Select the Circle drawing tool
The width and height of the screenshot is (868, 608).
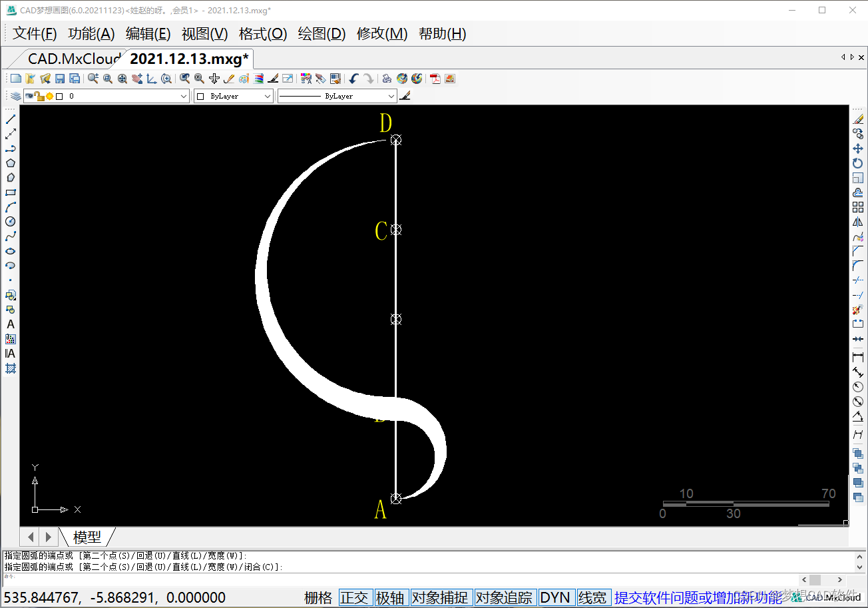pos(11,222)
